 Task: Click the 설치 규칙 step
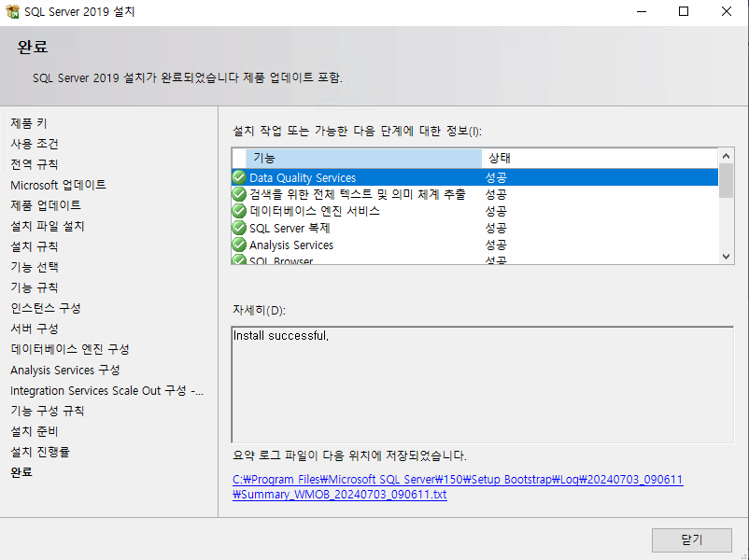click(x=35, y=246)
